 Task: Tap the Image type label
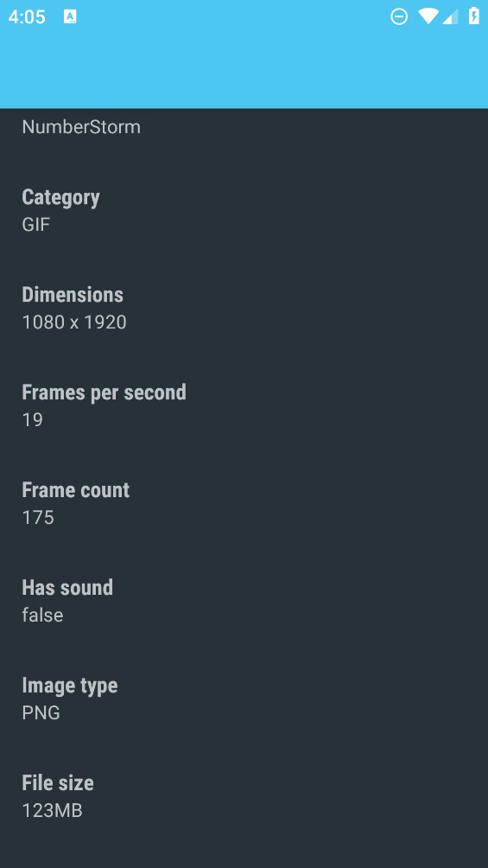(x=70, y=686)
